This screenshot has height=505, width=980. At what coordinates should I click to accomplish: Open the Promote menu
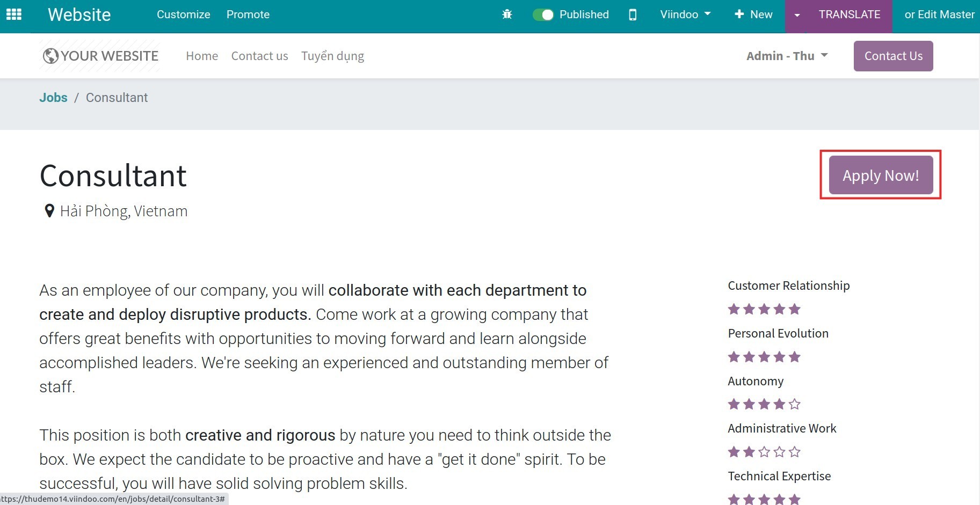tap(248, 14)
